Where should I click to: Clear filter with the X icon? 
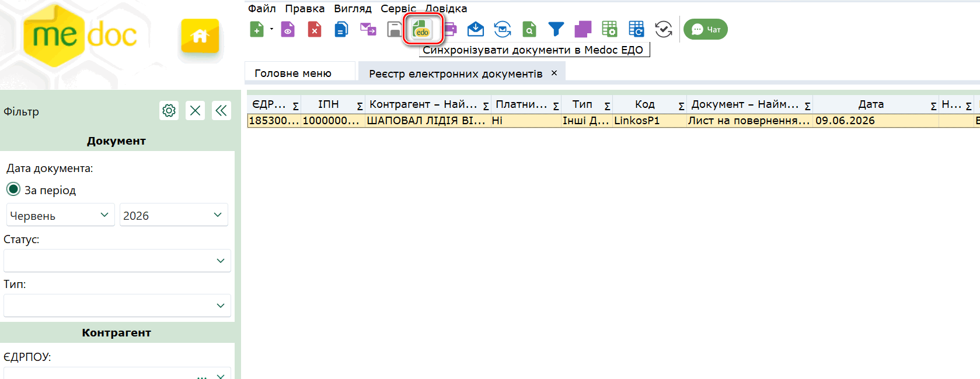pos(196,110)
